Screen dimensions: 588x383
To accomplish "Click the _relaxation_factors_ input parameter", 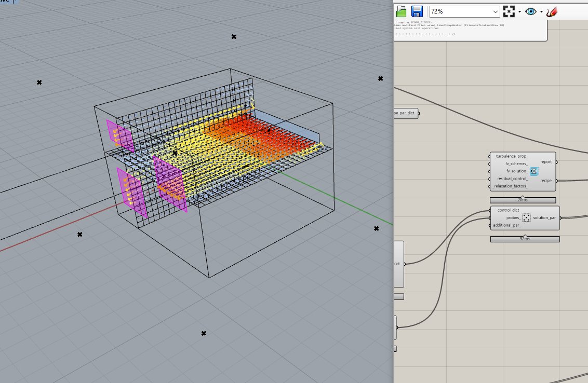I will 511,186.
